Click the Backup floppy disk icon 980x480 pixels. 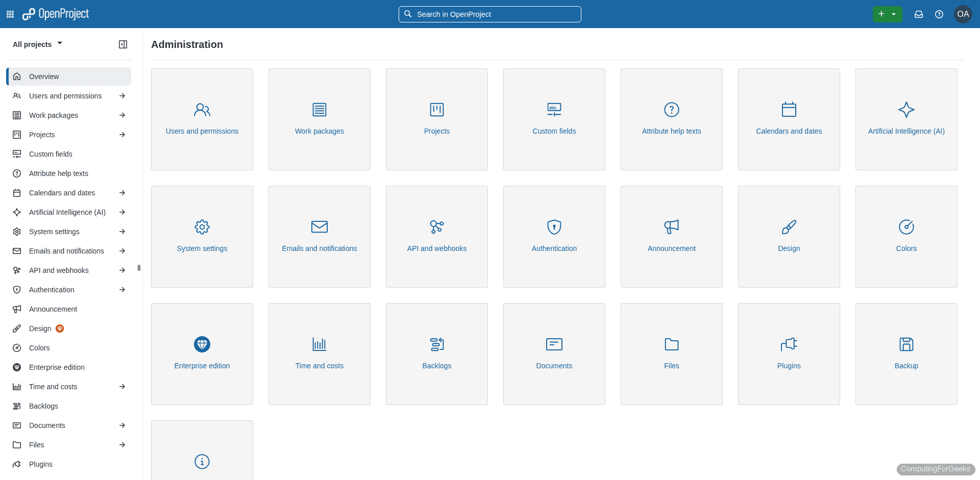906,344
